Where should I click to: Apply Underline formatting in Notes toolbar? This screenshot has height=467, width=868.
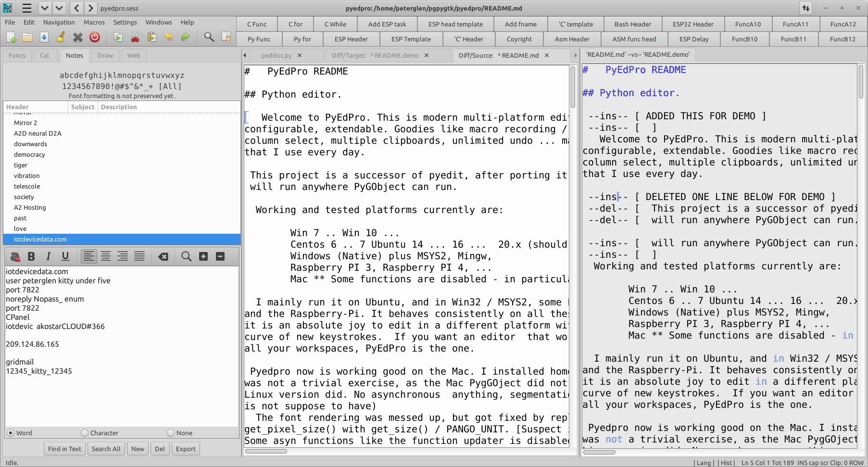(65, 256)
